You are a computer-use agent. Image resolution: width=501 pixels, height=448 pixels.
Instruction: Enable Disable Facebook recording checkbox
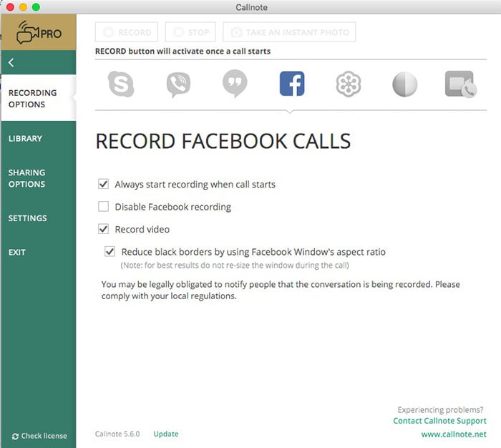(x=103, y=206)
